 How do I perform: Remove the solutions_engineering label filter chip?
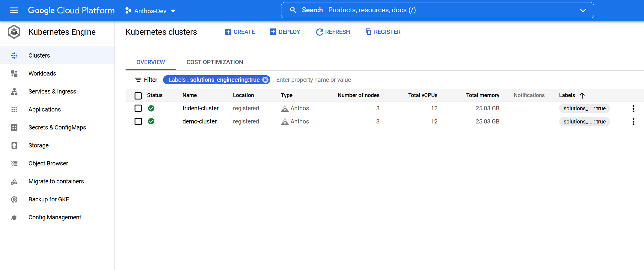(265, 80)
